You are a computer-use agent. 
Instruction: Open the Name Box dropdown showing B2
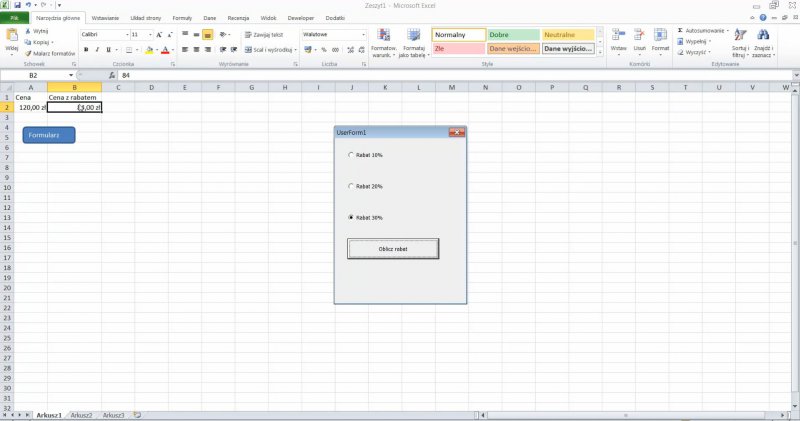coord(72,75)
